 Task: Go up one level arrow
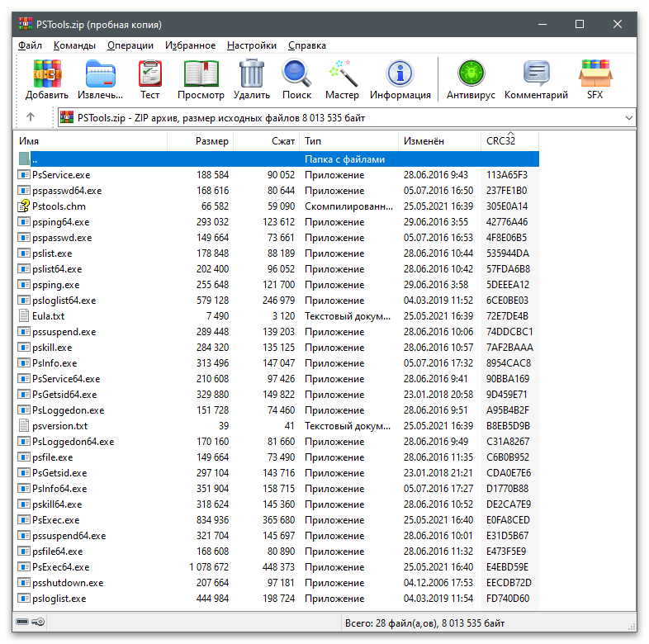pos(31,117)
